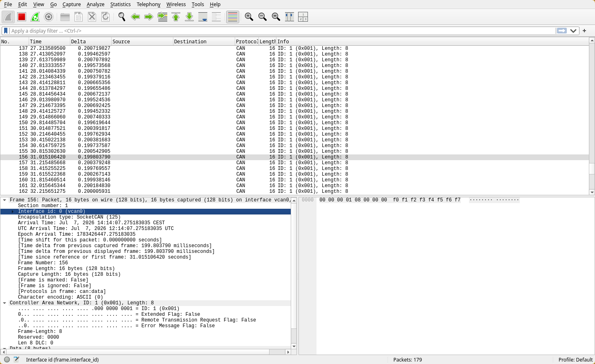Image resolution: width=595 pixels, height=364 pixels.
Task: Click Profile: Default in status bar
Action: (575, 360)
